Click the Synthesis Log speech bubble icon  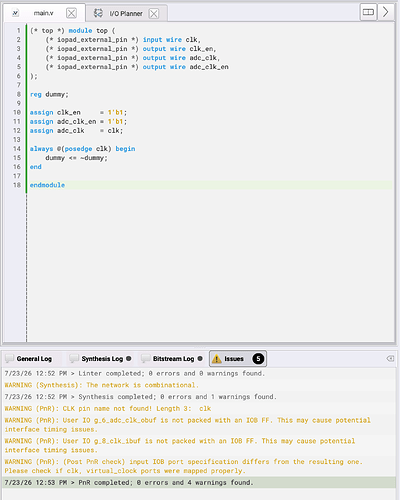(x=74, y=359)
